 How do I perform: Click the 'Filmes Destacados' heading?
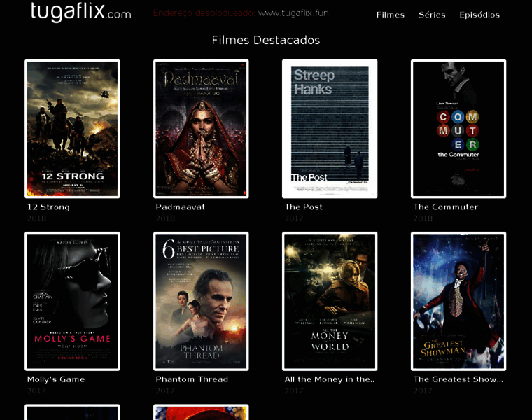tap(266, 40)
